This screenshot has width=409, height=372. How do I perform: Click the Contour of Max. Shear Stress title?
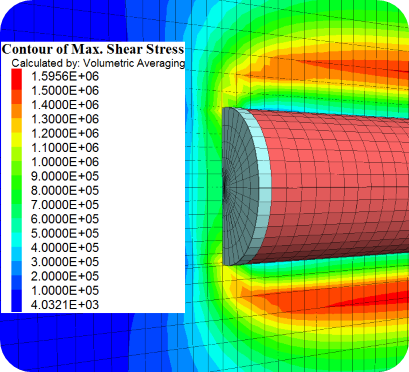(x=93, y=49)
